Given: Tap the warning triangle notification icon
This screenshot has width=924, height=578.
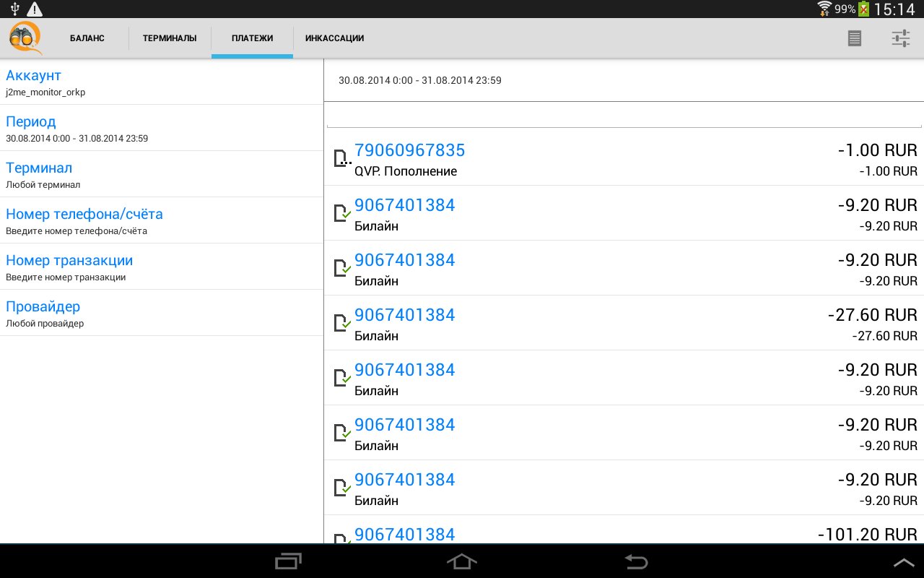Looking at the screenshot, I should [x=35, y=9].
